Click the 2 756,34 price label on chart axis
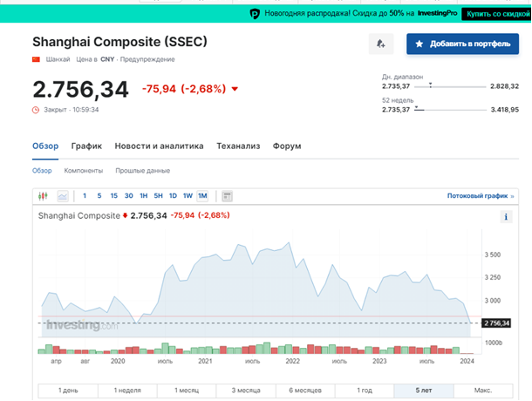 click(x=496, y=323)
